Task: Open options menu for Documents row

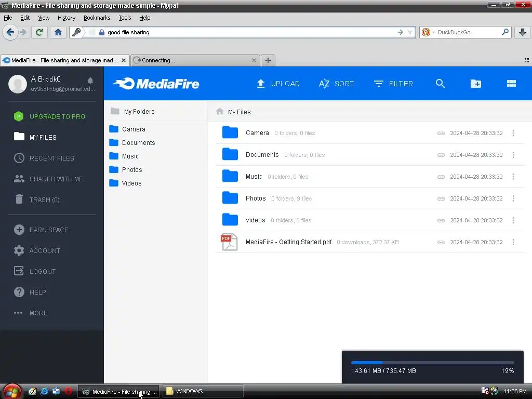Action: click(513, 155)
